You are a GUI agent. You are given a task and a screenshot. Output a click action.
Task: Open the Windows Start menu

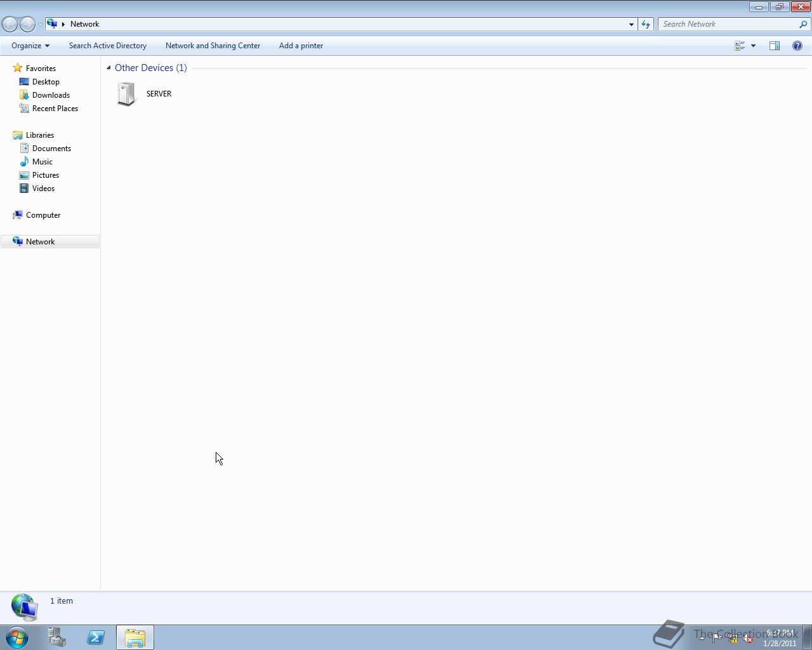tap(17, 637)
